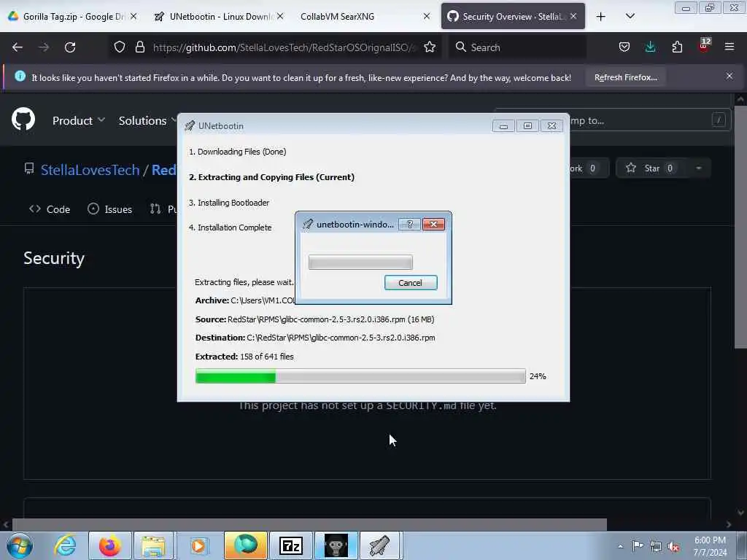Open the Firefox hamburger menu
This screenshot has height=560, width=747.
(x=729, y=47)
